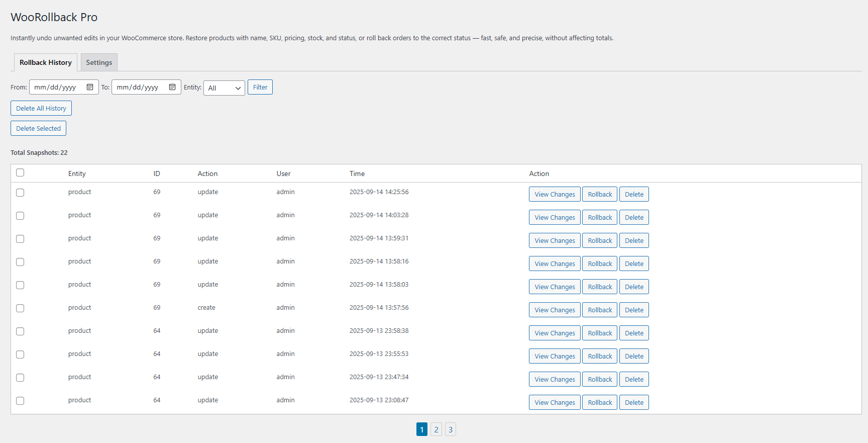
Task: Apply the Filter button
Action: pos(260,87)
